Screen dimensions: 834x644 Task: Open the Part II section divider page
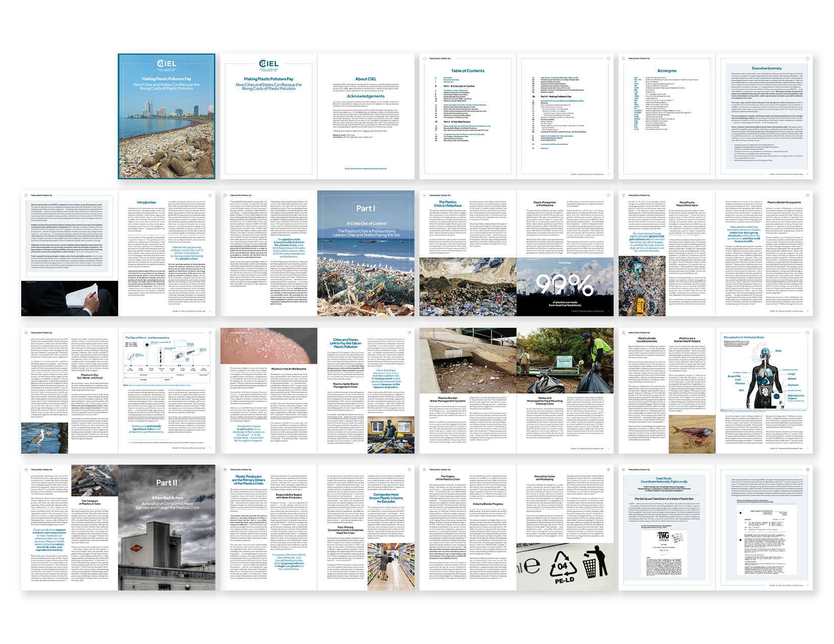click(166, 527)
